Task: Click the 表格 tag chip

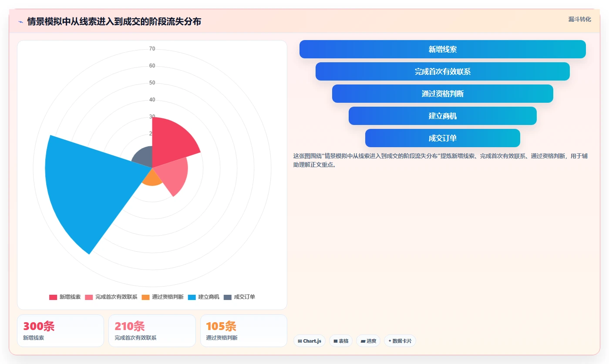Action: [x=341, y=341]
